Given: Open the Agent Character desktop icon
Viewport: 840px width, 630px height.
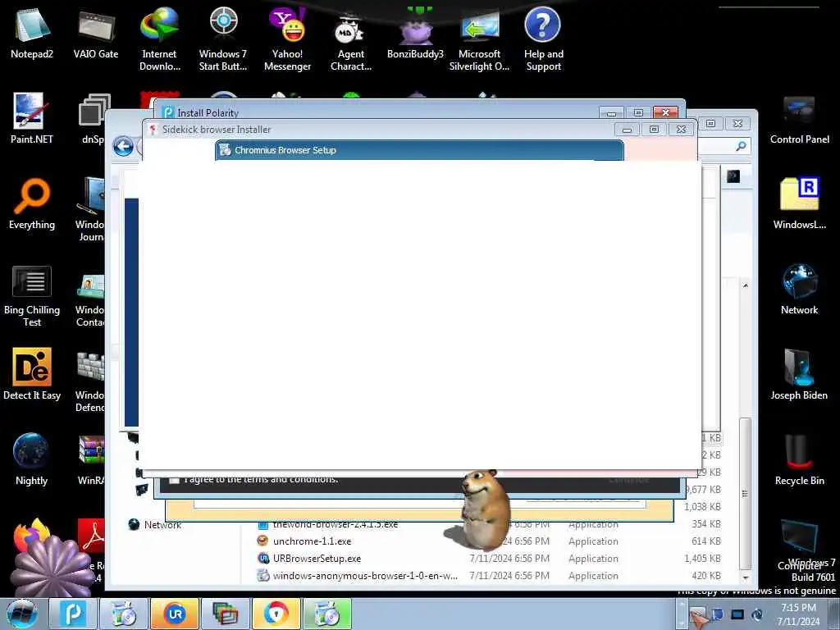Looking at the screenshot, I should point(351,39).
